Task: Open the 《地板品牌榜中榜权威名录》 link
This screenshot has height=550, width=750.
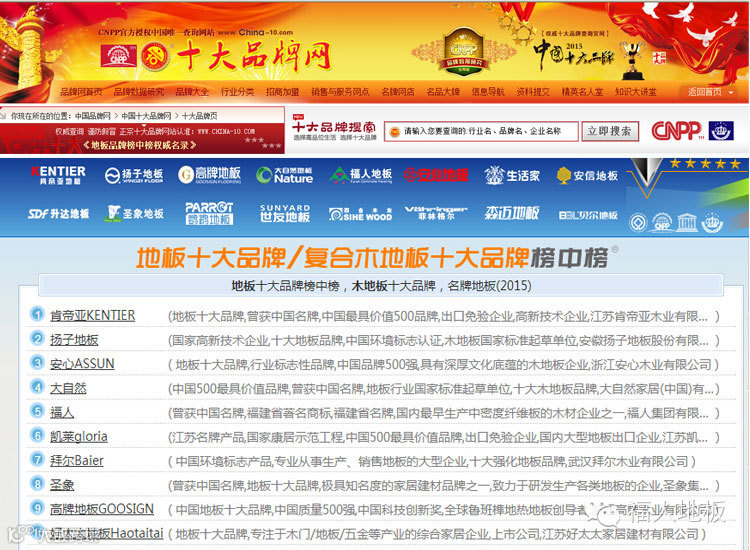Action: (x=140, y=145)
